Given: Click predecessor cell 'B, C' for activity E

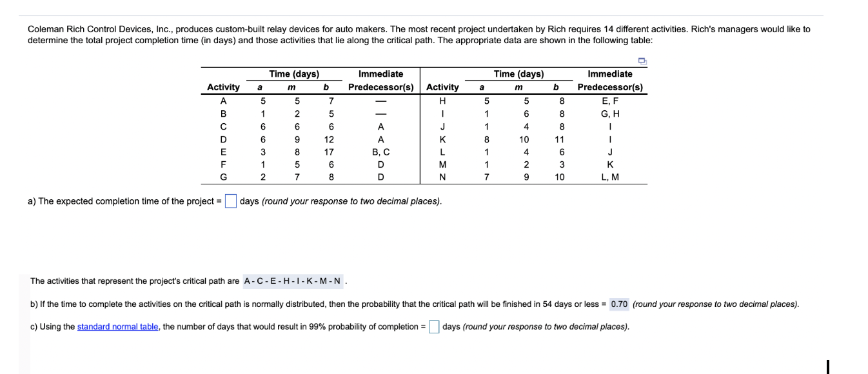Looking at the screenshot, I should coord(381,152).
